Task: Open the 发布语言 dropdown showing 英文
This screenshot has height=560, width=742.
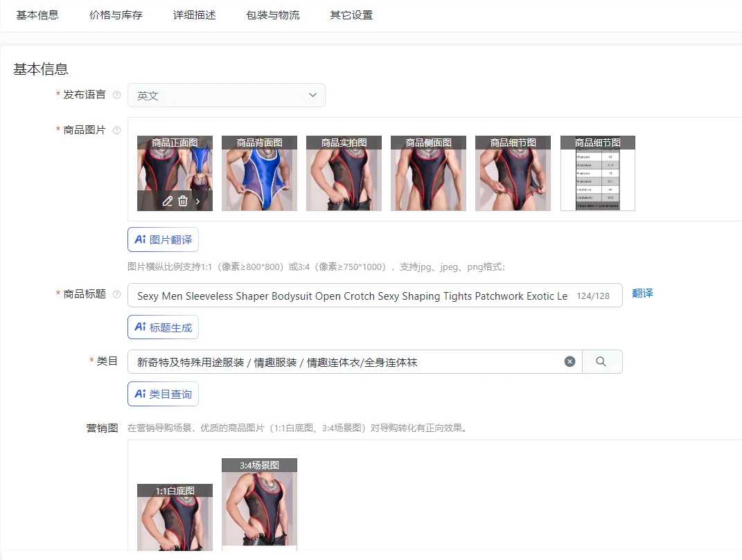Action: [226, 95]
